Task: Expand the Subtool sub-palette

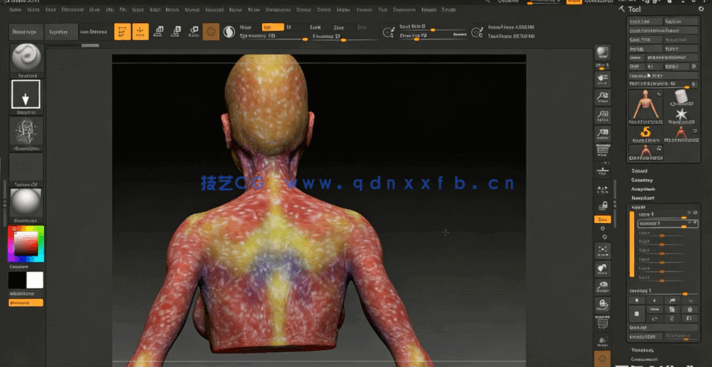Action: (639, 171)
